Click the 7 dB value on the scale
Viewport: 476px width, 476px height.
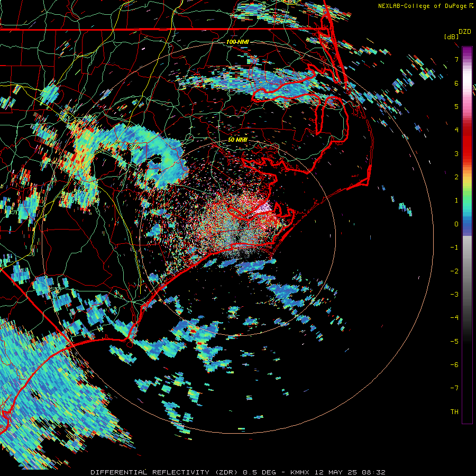(456, 59)
